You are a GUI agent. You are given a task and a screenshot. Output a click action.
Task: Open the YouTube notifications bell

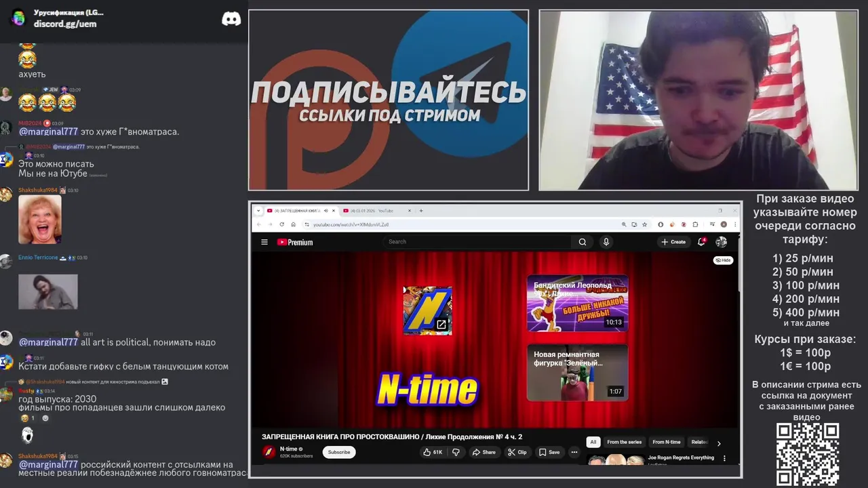tap(702, 242)
